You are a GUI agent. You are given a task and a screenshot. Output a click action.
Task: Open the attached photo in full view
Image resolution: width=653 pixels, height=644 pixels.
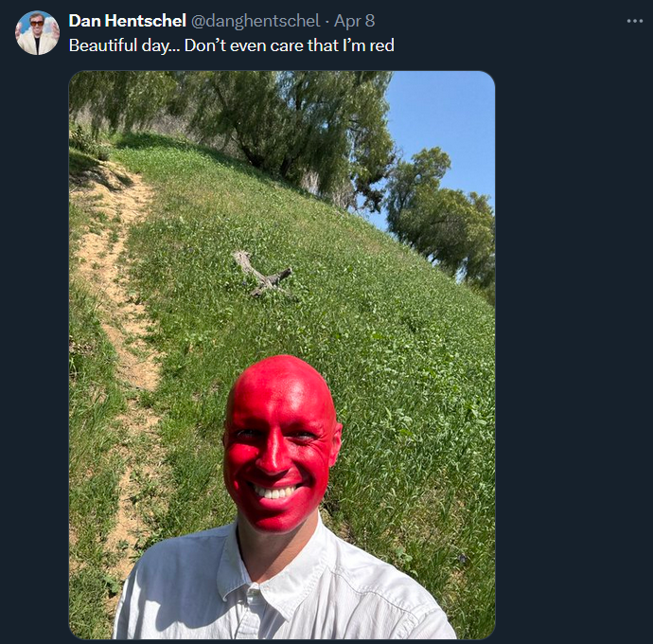pyautogui.click(x=282, y=355)
